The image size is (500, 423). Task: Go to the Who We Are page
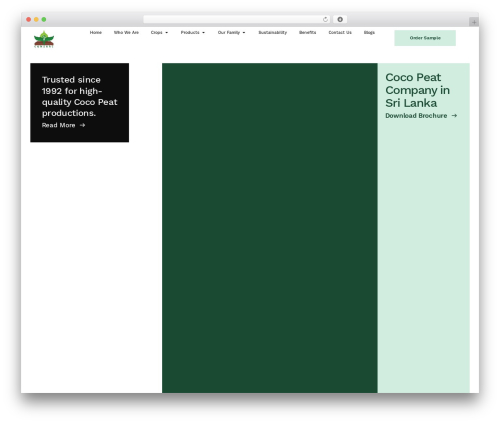[x=126, y=32]
